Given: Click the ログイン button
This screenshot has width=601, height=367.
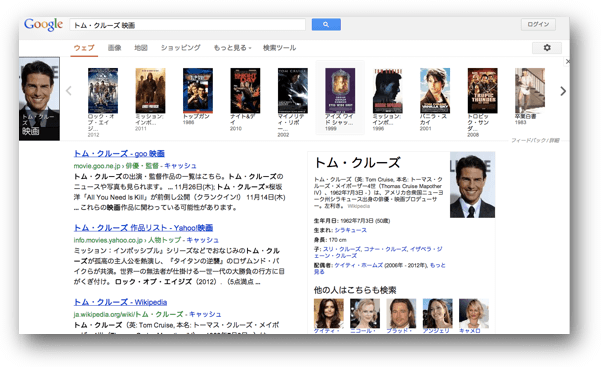Looking at the screenshot, I should tap(538, 24).
